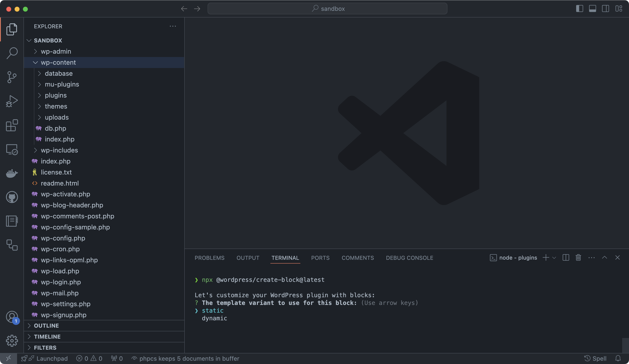Go forward with the right arrow
The height and width of the screenshot is (364, 629).
pyautogui.click(x=197, y=9)
